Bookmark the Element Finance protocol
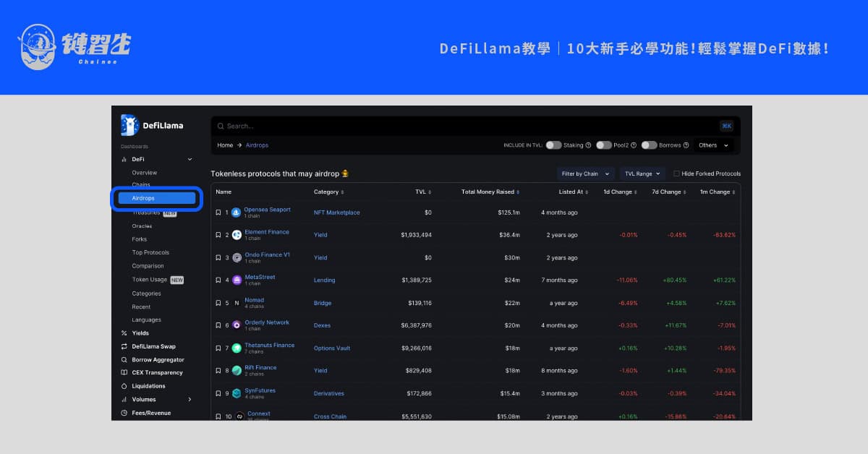868x454 pixels. (218, 235)
